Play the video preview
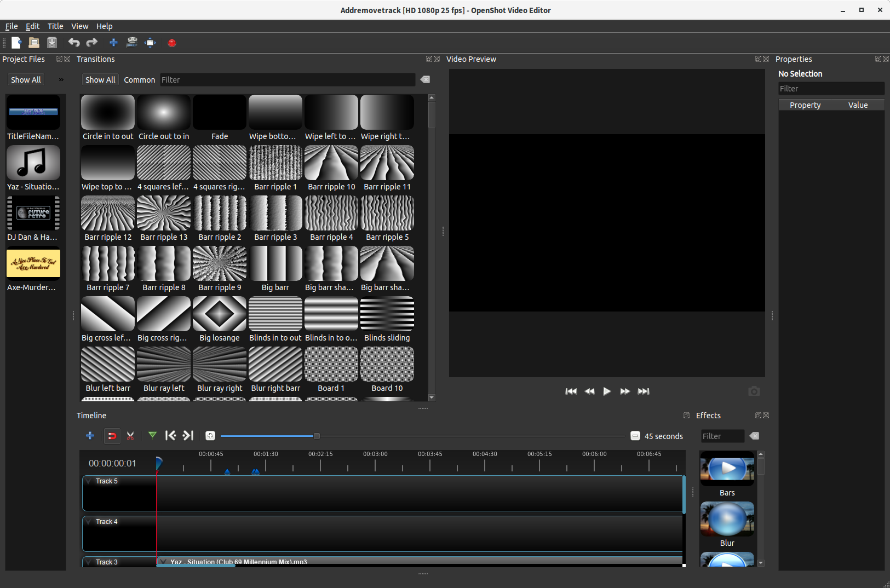 pos(607,391)
